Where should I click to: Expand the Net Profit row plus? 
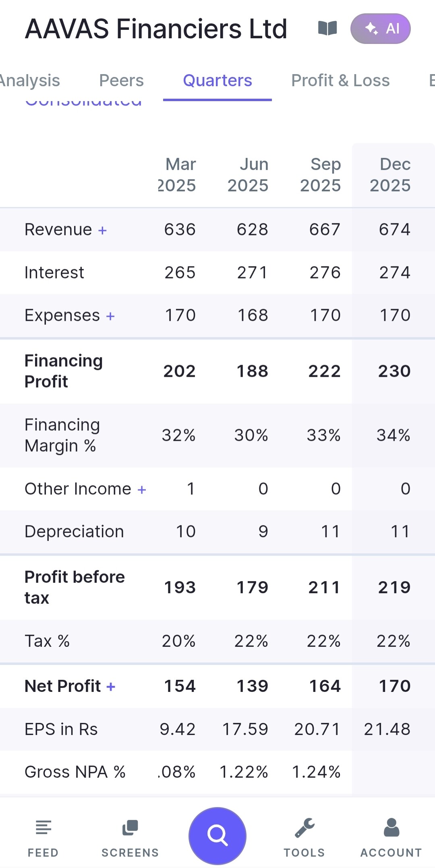coord(111,687)
